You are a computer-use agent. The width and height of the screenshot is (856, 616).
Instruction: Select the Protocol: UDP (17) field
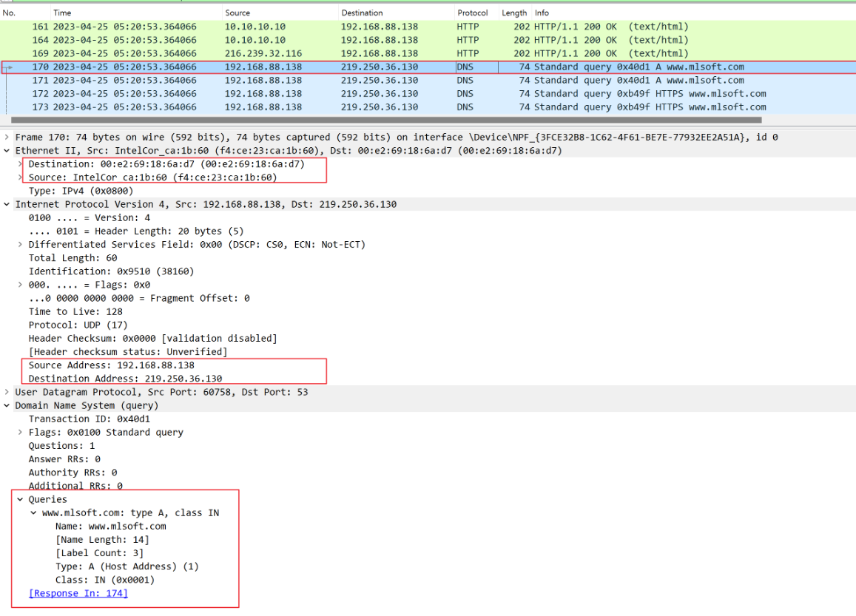[78, 325]
